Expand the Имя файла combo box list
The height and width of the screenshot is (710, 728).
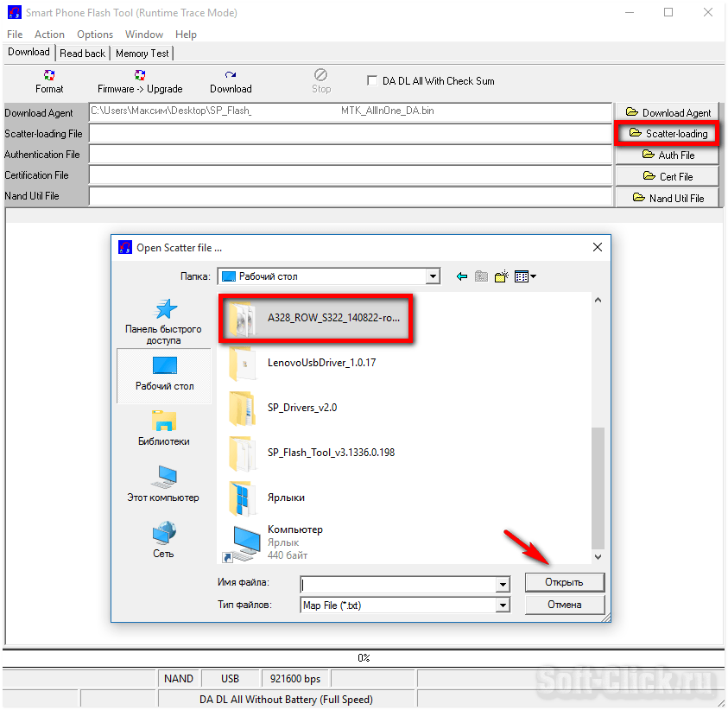(503, 584)
